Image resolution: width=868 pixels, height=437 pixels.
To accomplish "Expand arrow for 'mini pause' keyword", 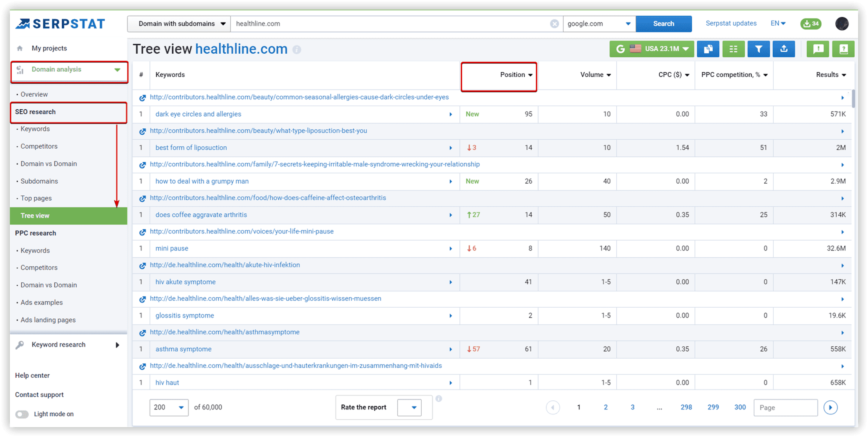I will pyautogui.click(x=451, y=249).
